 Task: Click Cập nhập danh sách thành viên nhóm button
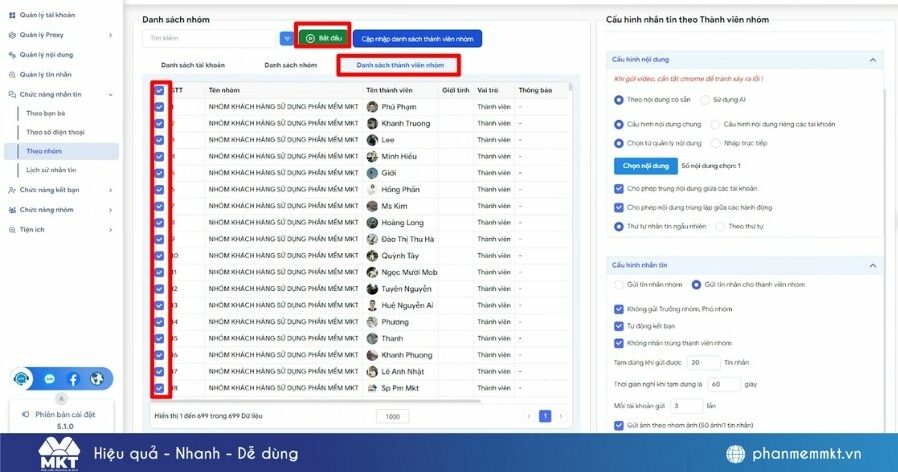tap(418, 39)
